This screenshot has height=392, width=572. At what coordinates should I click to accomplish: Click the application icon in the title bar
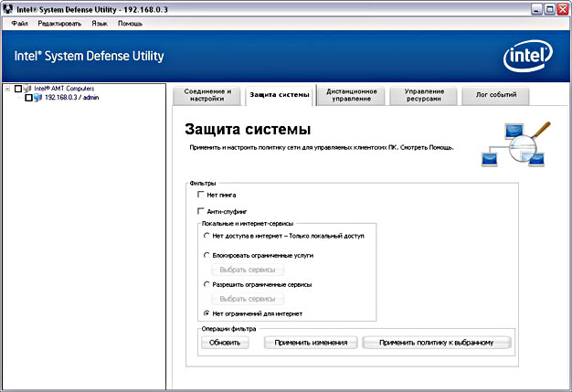click(x=8, y=7)
